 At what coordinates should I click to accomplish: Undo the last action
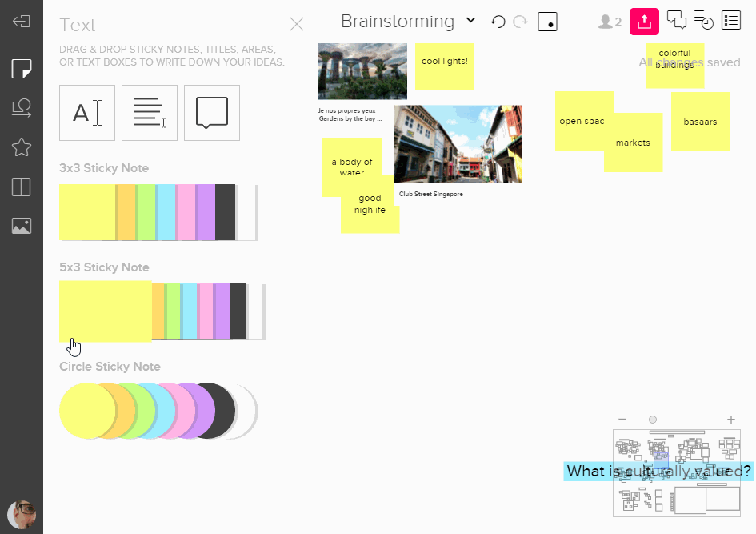498,22
